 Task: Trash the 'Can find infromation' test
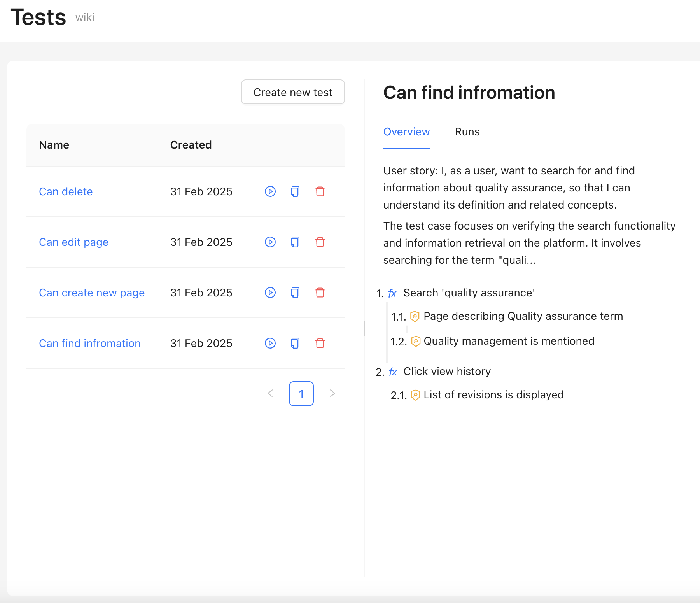[x=320, y=343]
